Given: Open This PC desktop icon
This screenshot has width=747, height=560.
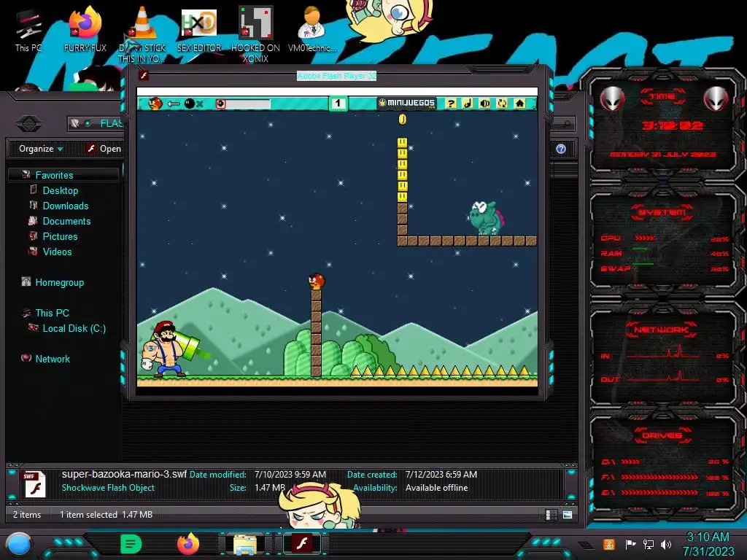Looking at the screenshot, I should [x=28, y=30].
